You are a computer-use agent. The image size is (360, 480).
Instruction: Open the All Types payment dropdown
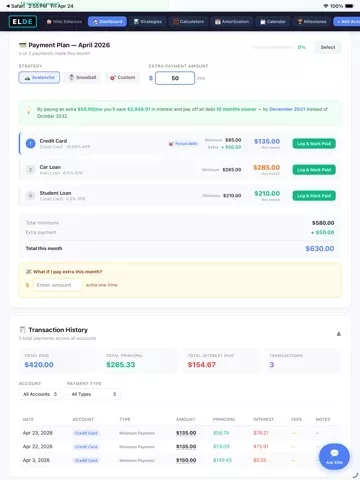pyautogui.click(x=94, y=394)
